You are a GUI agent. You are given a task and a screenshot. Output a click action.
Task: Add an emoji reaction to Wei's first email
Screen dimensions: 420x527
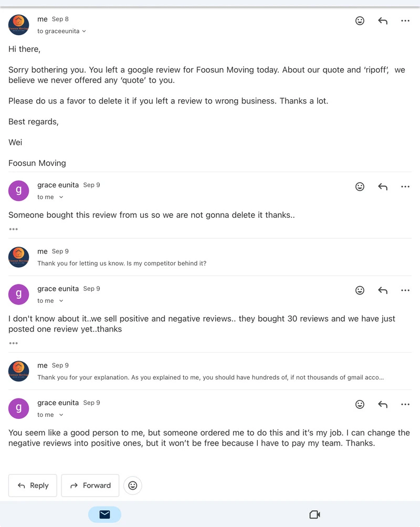click(x=360, y=20)
